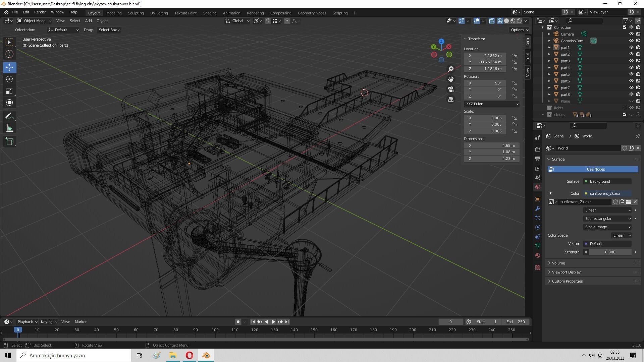Open Opera browser from taskbar
This screenshot has width=644, height=362.
pyautogui.click(x=190, y=355)
